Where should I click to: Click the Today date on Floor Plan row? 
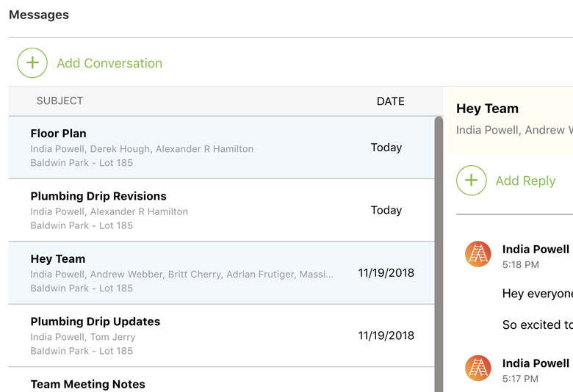tap(386, 148)
